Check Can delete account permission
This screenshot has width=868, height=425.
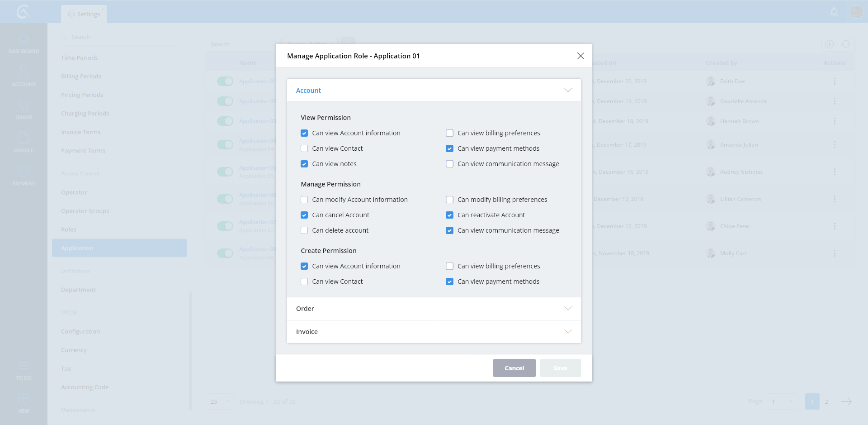304,230
